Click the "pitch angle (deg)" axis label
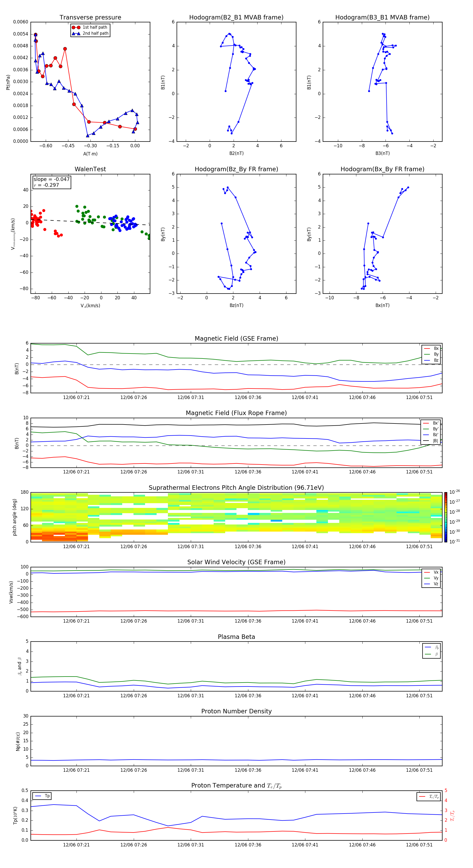This screenshot has height=868, width=473. [14, 517]
